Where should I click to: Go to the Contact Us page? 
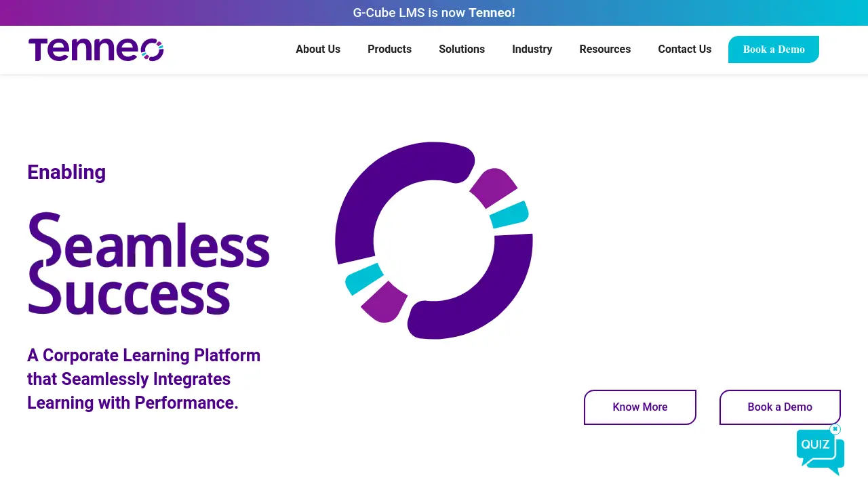685,49
